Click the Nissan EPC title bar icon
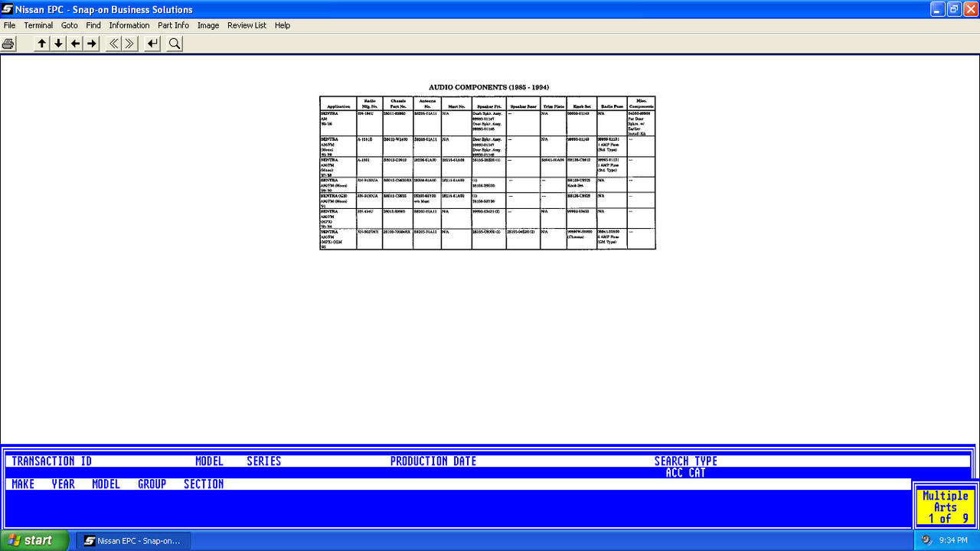This screenshot has height=551, width=980. coord(8,9)
